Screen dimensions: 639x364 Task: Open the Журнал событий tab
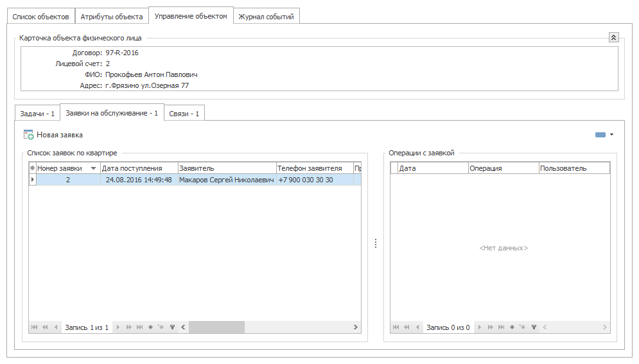coord(266,17)
